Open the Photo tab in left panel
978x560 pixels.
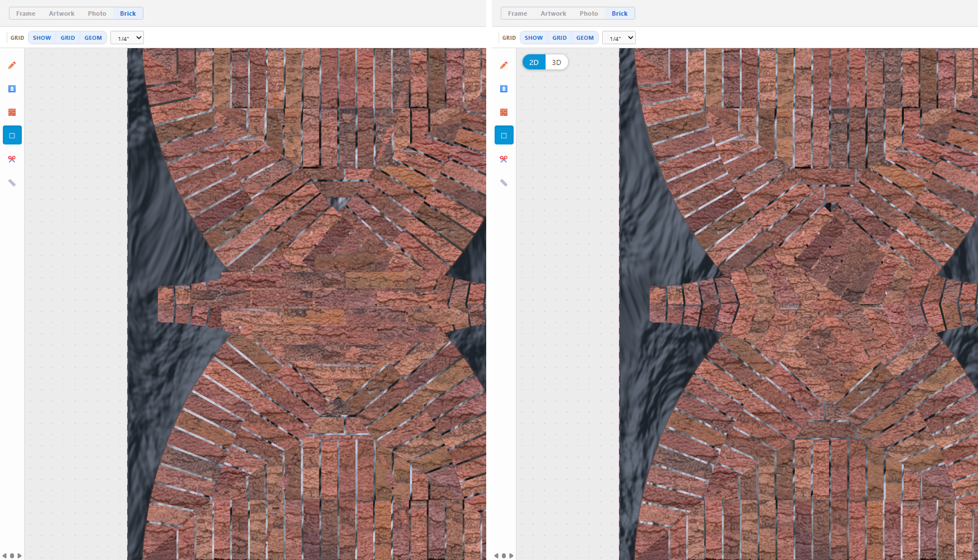click(x=97, y=13)
